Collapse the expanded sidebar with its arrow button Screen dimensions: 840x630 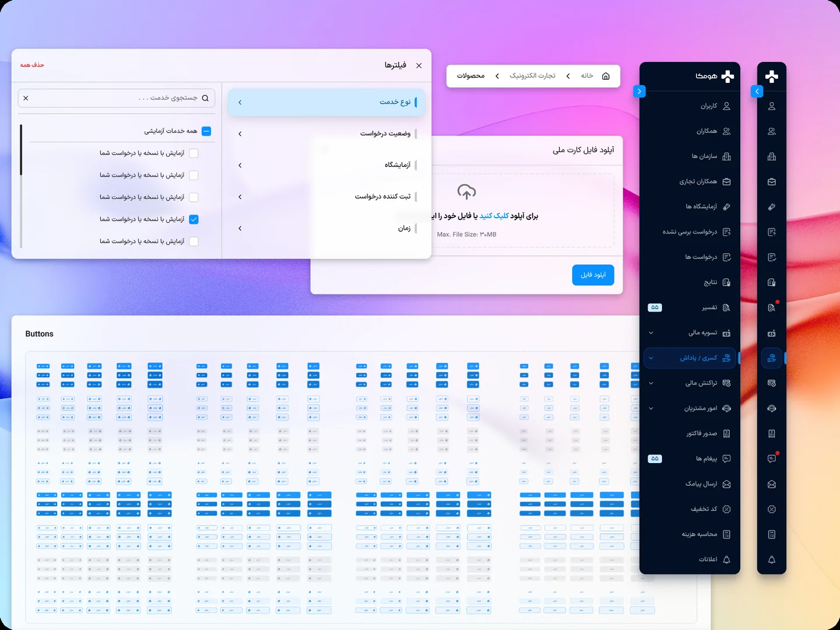639,91
